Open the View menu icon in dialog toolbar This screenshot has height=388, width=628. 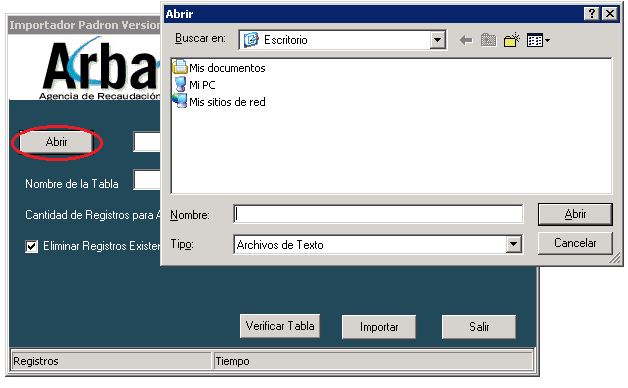(x=538, y=40)
